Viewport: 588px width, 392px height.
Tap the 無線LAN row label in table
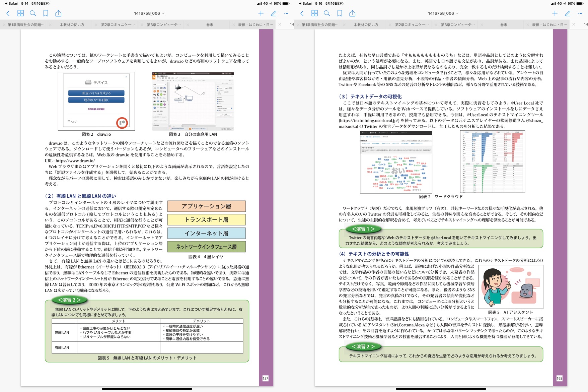click(x=62, y=333)
